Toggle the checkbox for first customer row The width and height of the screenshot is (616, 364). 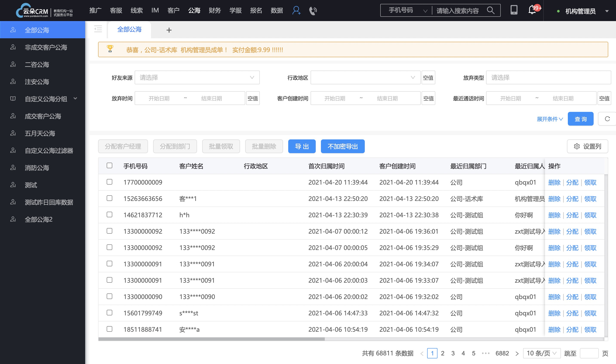(x=110, y=182)
